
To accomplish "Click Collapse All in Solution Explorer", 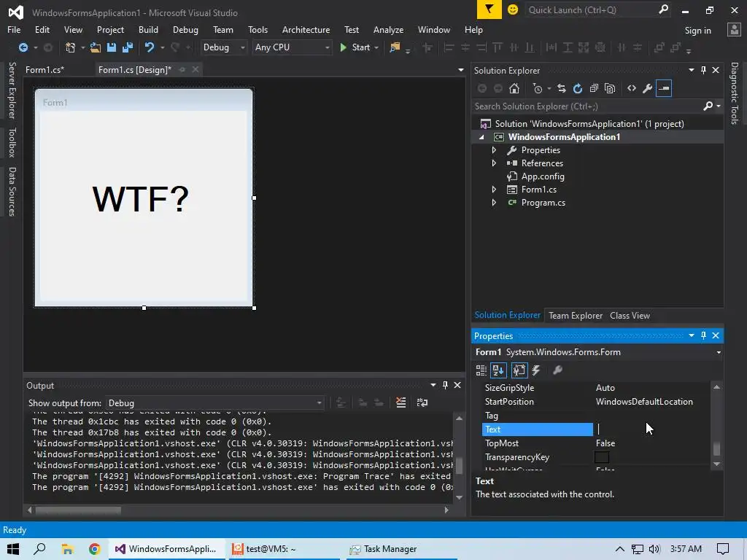I will [594, 88].
